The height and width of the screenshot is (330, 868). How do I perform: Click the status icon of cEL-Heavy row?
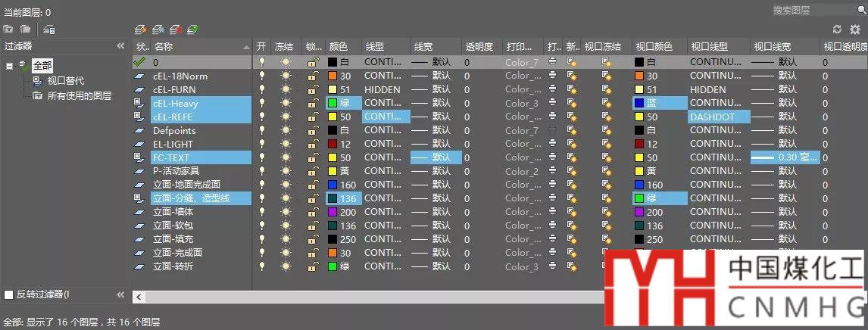tap(139, 103)
